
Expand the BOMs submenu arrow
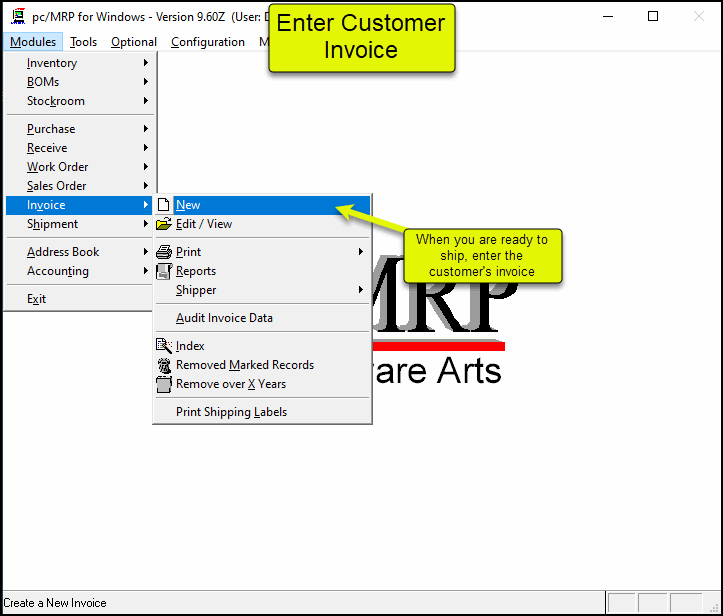tap(146, 82)
